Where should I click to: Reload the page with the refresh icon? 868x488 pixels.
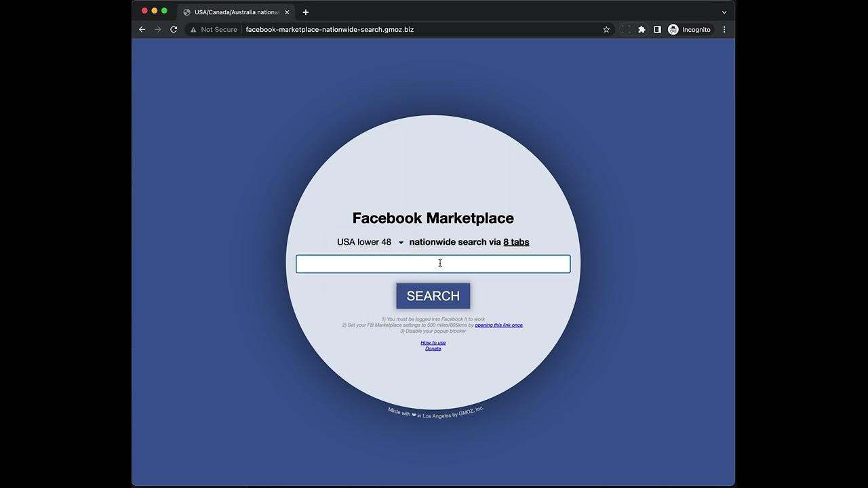[x=174, y=30]
